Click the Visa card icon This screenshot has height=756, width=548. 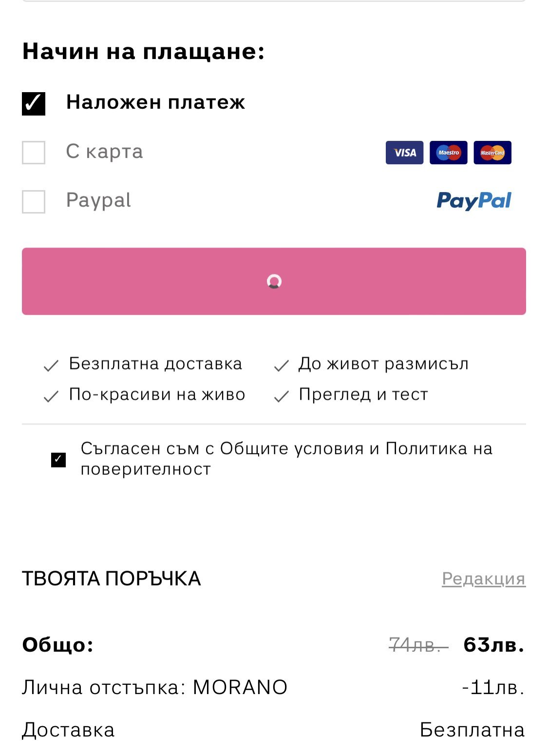coord(404,153)
